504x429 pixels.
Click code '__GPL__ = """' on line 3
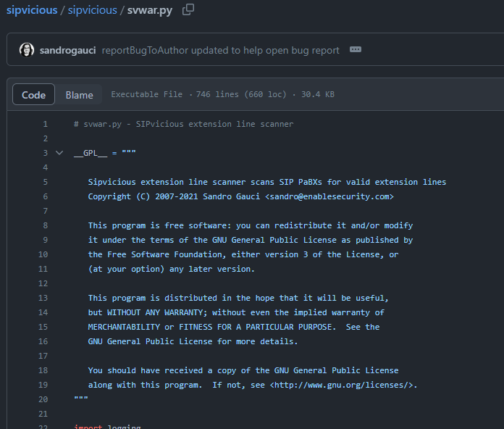point(105,153)
